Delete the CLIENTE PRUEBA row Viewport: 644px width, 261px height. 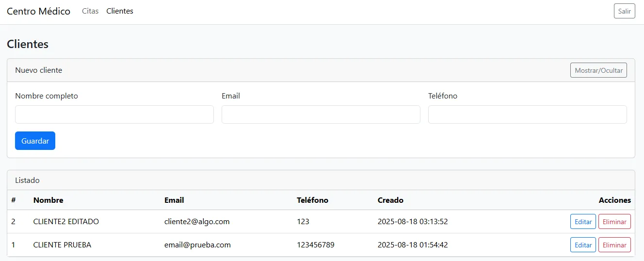click(x=614, y=245)
